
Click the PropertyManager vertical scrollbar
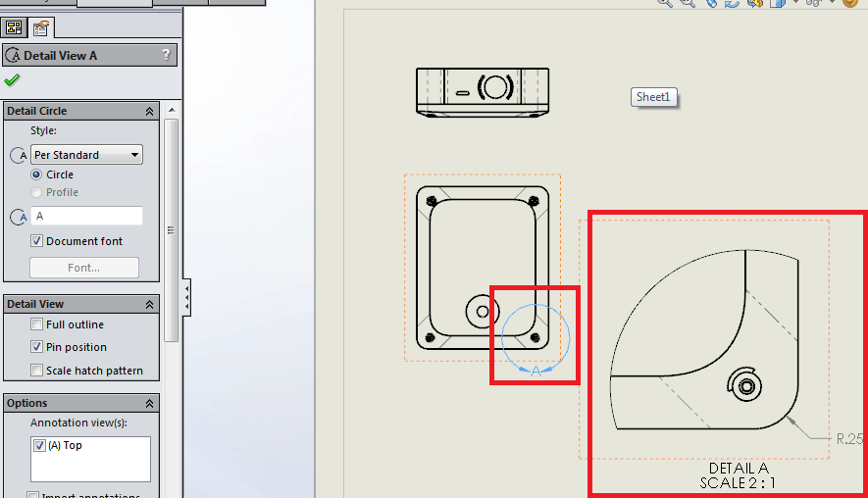point(172,231)
